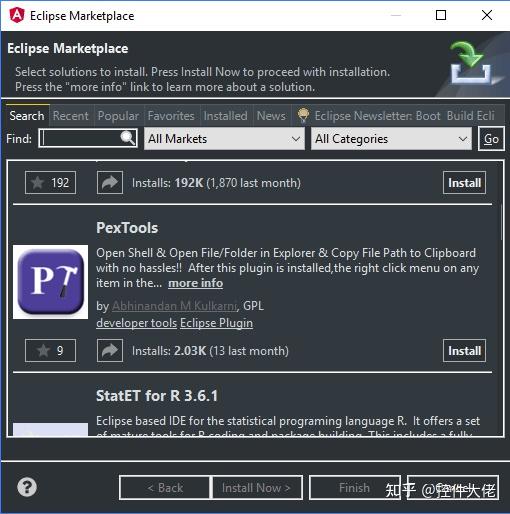This screenshot has height=514, width=510.
Task: Click the PexTools logo thumbnail
Action: (50, 282)
